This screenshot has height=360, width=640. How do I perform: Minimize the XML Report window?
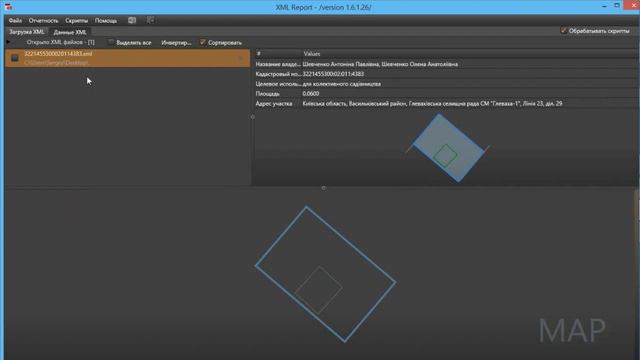(604, 6)
